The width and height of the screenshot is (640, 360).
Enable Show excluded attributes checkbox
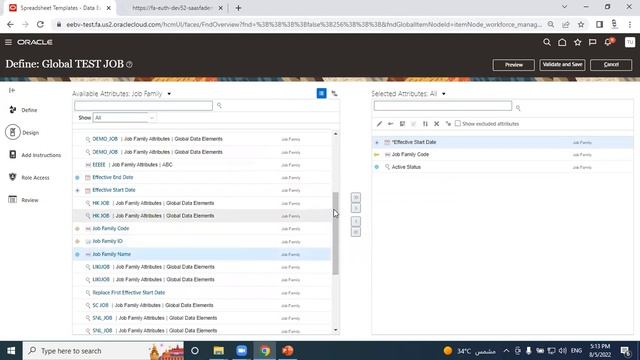point(458,123)
